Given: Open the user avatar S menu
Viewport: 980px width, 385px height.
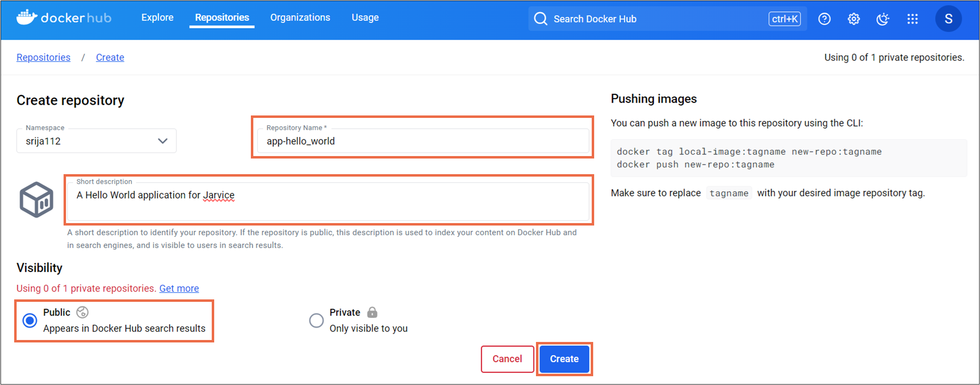Looking at the screenshot, I should pos(948,19).
